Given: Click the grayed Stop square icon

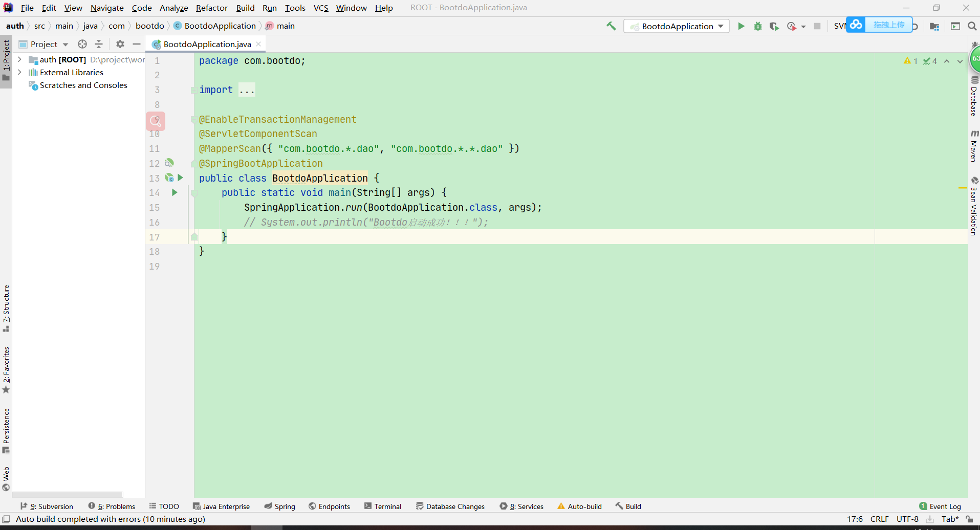Looking at the screenshot, I should 817,26.
